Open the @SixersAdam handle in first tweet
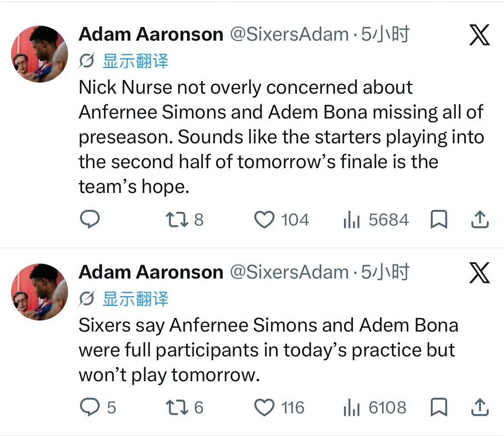 [x=289, y=34]
